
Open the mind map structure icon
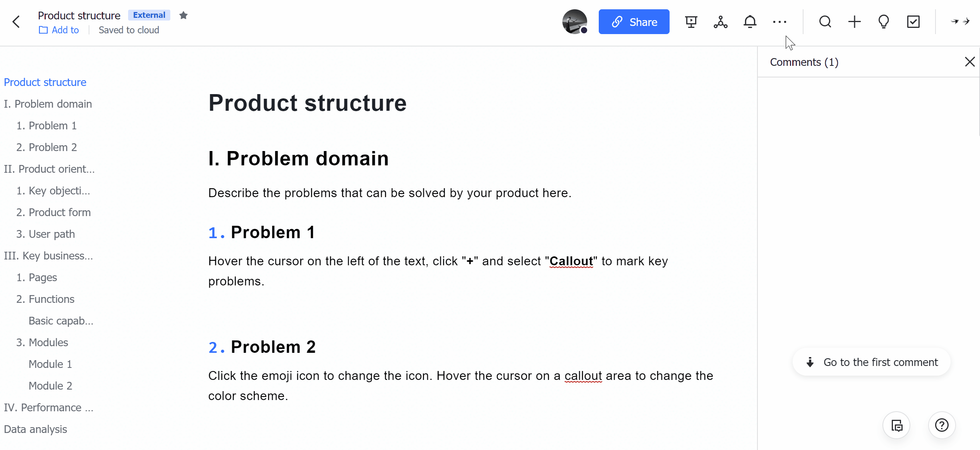click(720, 22)
